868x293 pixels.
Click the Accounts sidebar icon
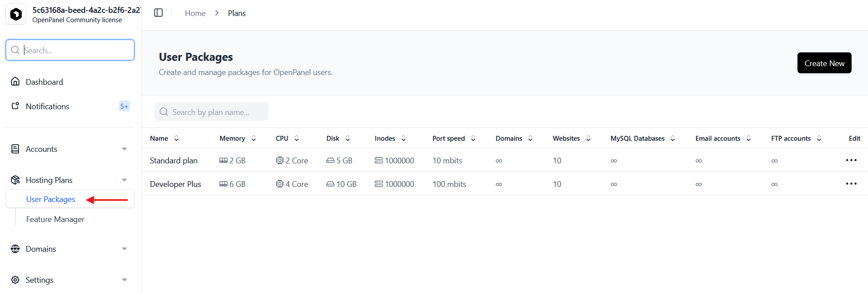point(16,149)
